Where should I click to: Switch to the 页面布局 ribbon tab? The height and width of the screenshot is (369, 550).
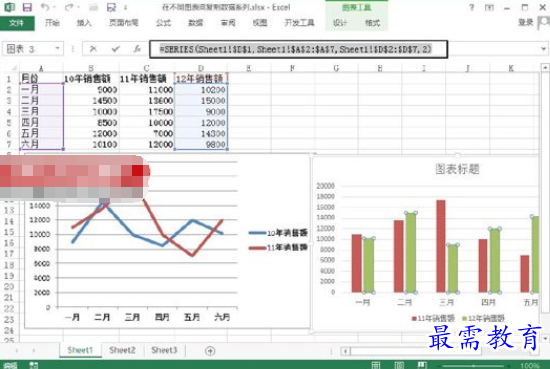[123, 23]
